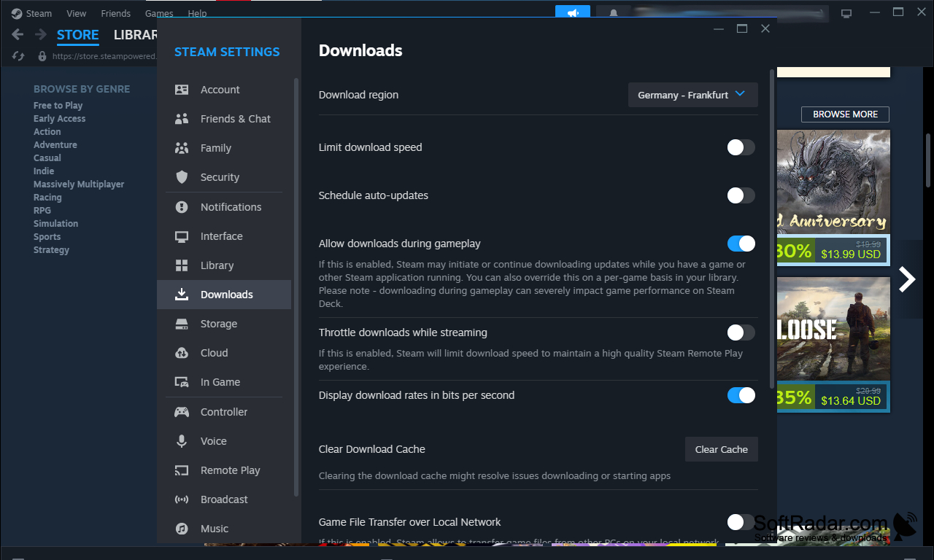
Task: Click the notification bell in Steam header
Action: point(614,13)
